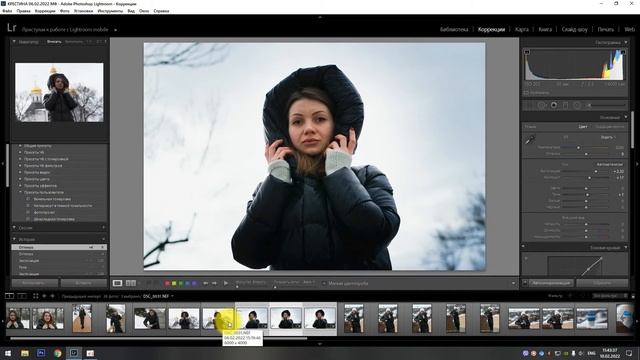
Task: Select first filmstrip thumbnail of woman
Action: [18, 318]
